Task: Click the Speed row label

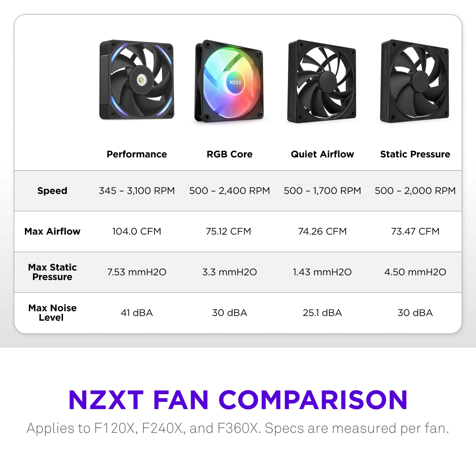Action: (x=52, y=191)
